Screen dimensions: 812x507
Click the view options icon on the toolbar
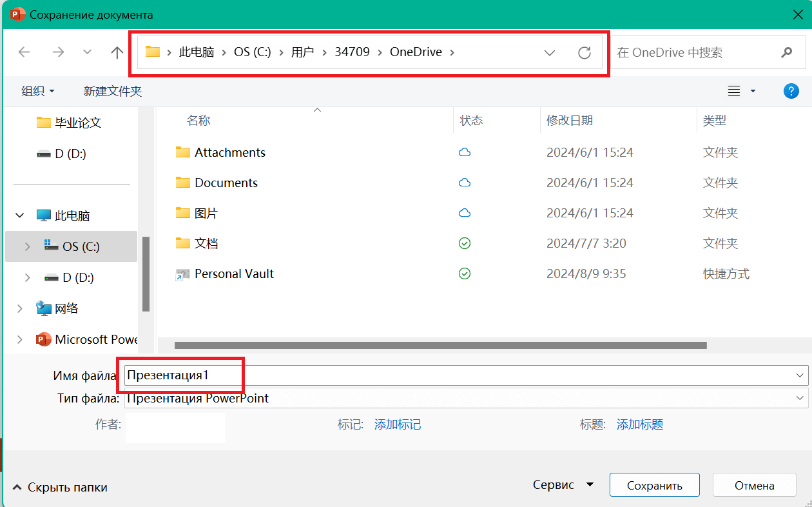pos(735,90)
